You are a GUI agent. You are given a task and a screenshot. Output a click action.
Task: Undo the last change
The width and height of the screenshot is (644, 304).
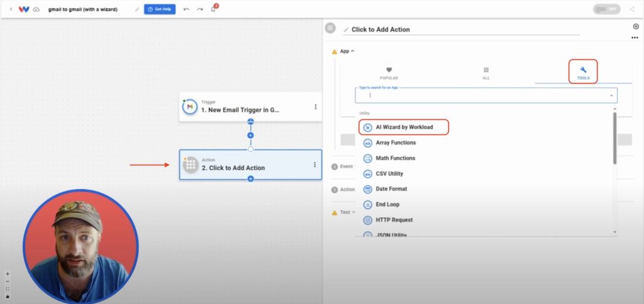(186, 9)
